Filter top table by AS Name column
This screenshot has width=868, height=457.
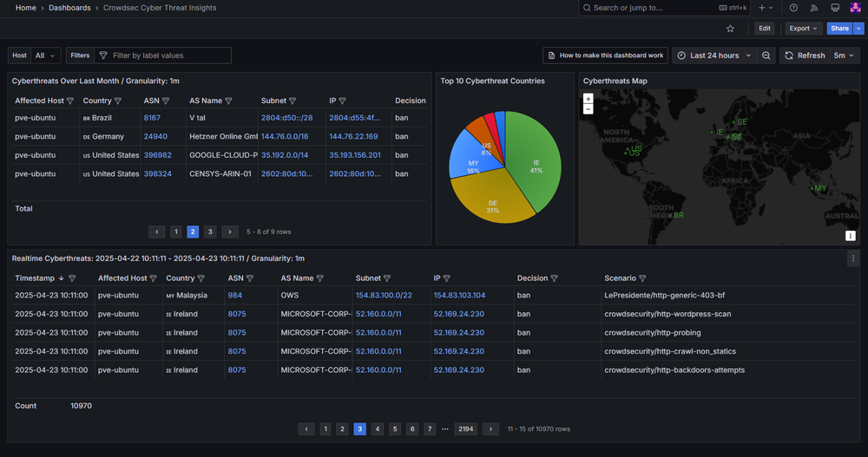tap(228, 101)
